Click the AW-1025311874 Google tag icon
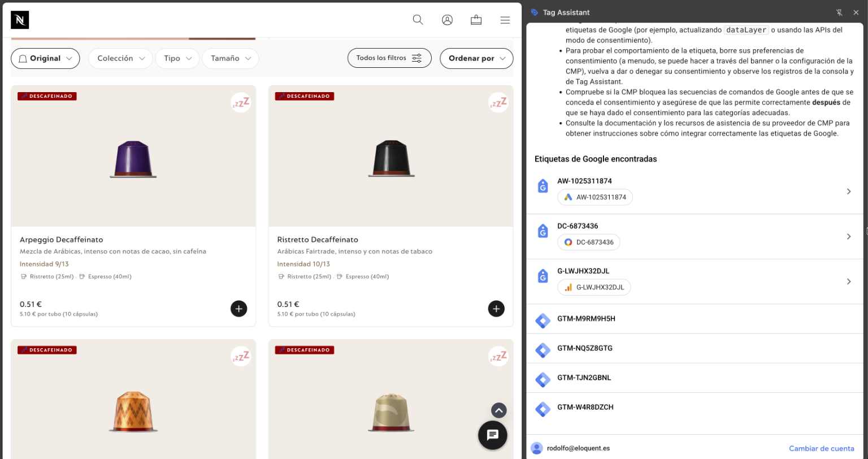This screenshot has height=459, width=868. pyautogui.click(x=542, y=186)
